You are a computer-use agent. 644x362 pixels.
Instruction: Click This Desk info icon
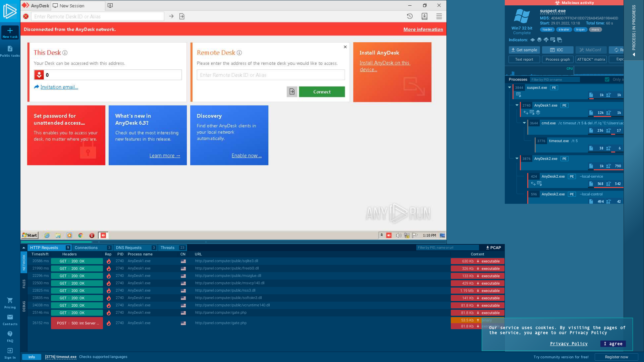[65, 53]
